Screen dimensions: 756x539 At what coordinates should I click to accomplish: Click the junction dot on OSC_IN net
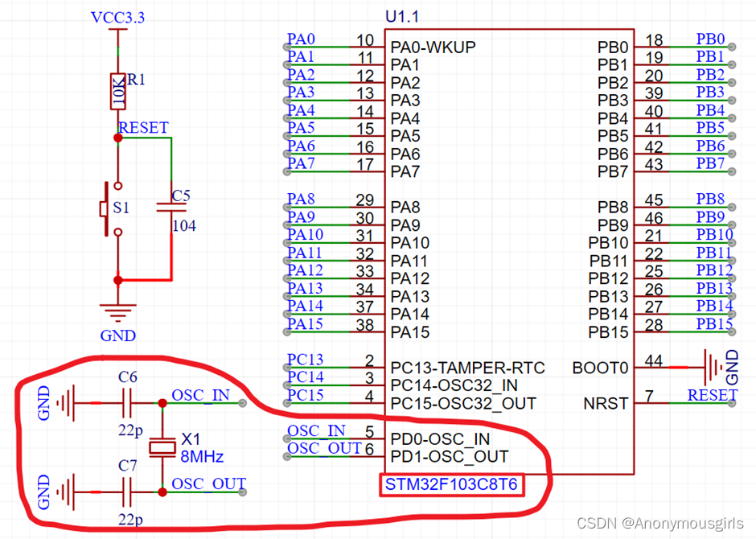[162, 401]
